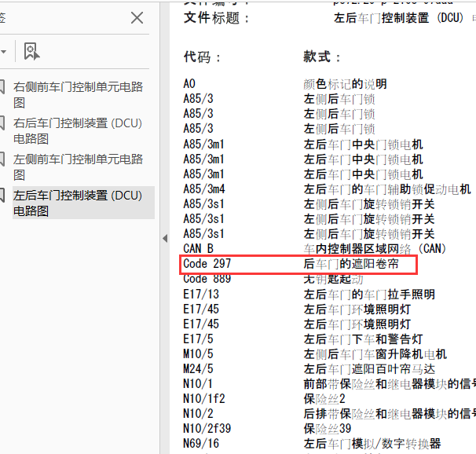Click the E17/13 code
This screenshot has height=454, width=476.
[201, 294]
